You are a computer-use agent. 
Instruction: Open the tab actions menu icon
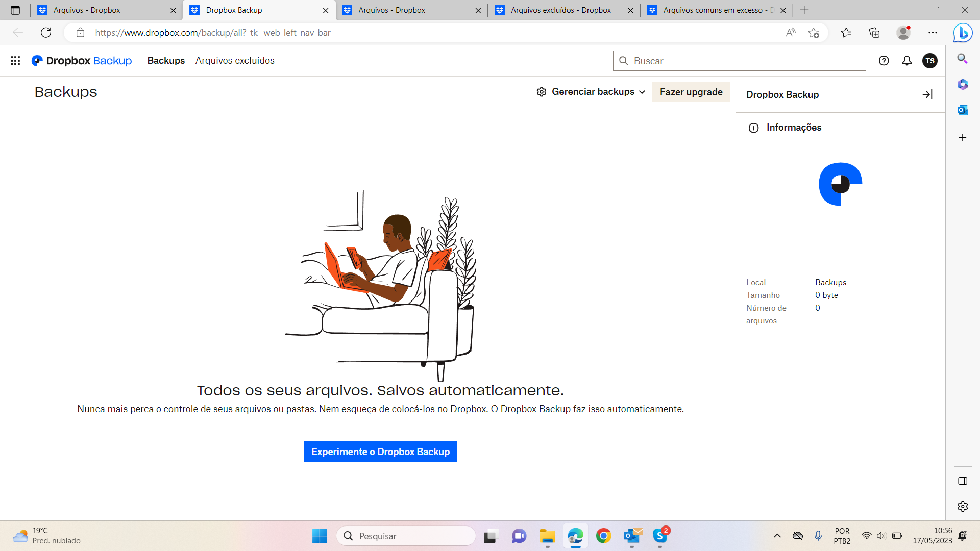[15, 10]
